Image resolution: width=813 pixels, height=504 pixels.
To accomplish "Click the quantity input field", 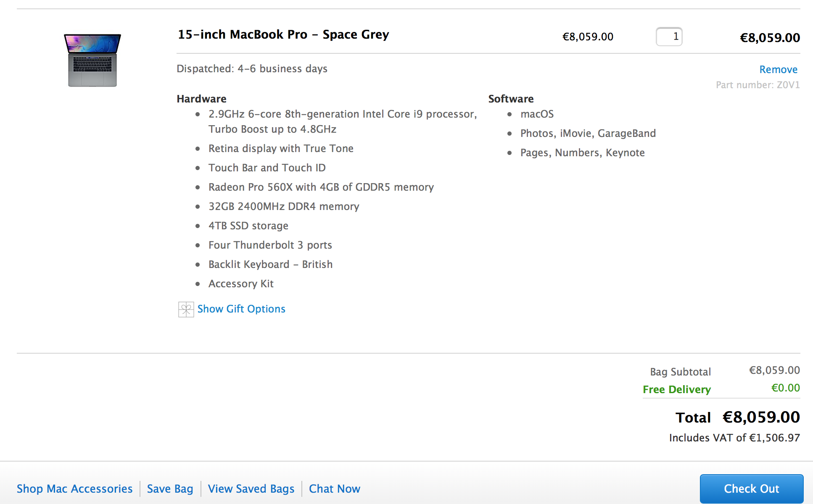I will point(669,37).
